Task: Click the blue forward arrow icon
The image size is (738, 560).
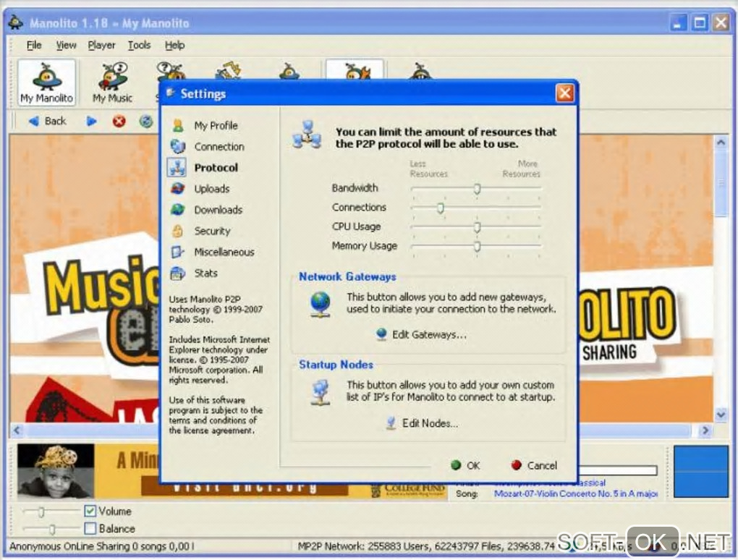Action: click(x=91, y=122)
